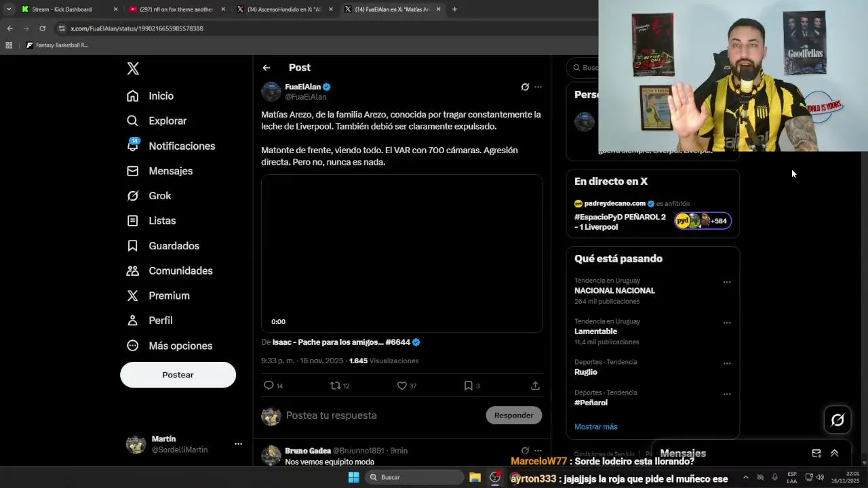
Task: Open the padreydecano.com host name
Action: pyautogui.click(x=614, y=203)
